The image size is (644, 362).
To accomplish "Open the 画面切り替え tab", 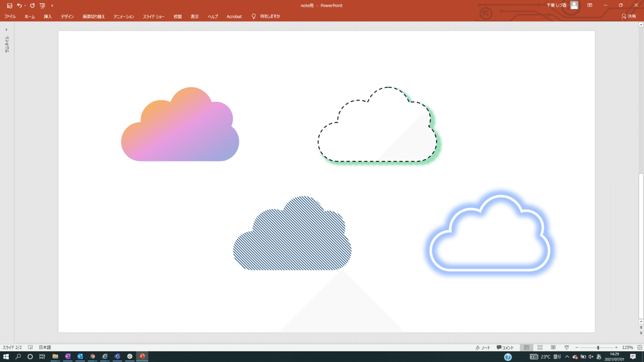I will tap(94, 17).
